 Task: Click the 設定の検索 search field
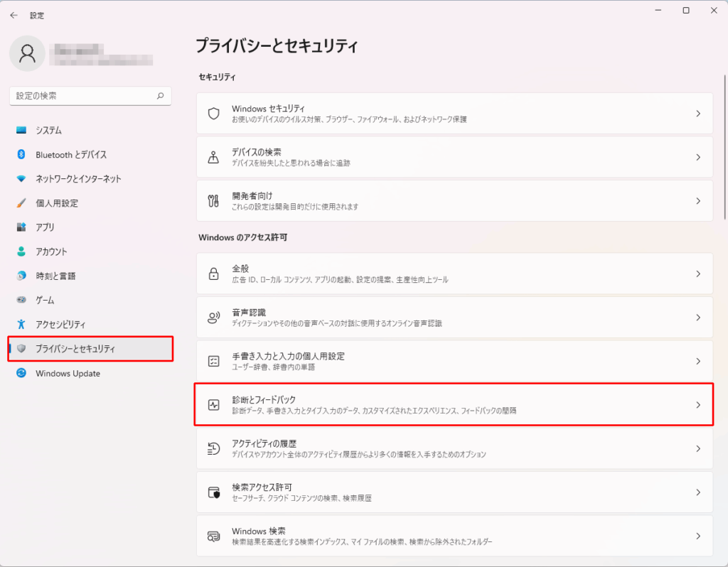pyautogui.click(x=90, y=96)
